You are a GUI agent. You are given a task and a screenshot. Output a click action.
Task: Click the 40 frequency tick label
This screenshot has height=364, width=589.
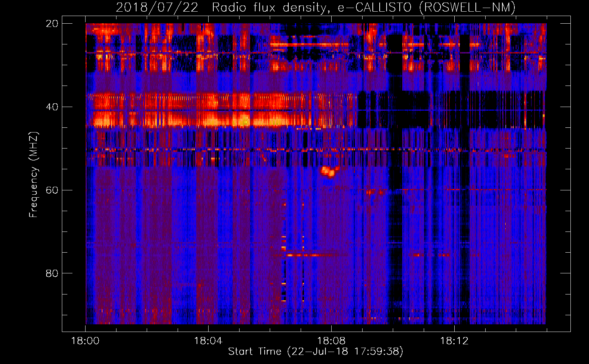coord(52,107)
